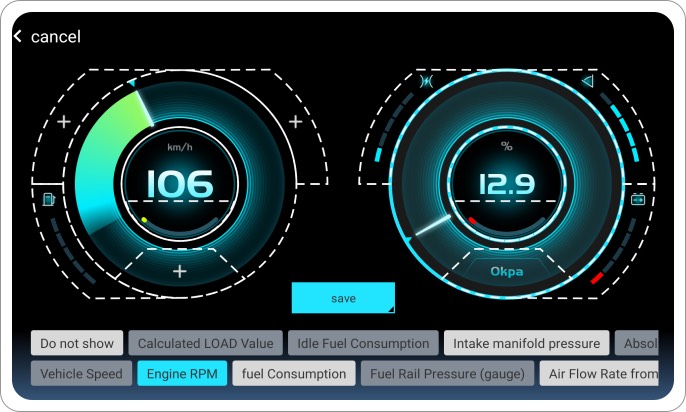Tap the plus in the left gauge's upper-right slot
686x412 pixels.
pyautogui.click(x=296, y=122)
